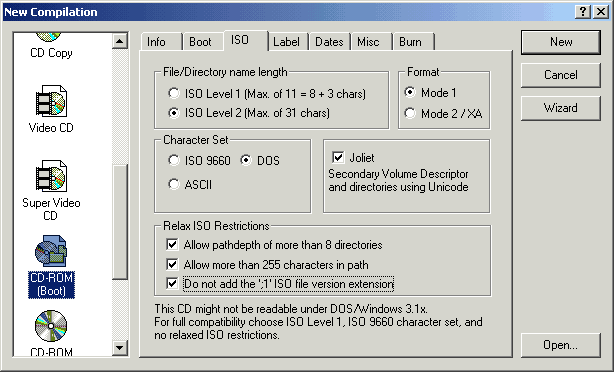
Task: Click the CD-ROM disc icon at list bottom
Action: coord(51,326)
